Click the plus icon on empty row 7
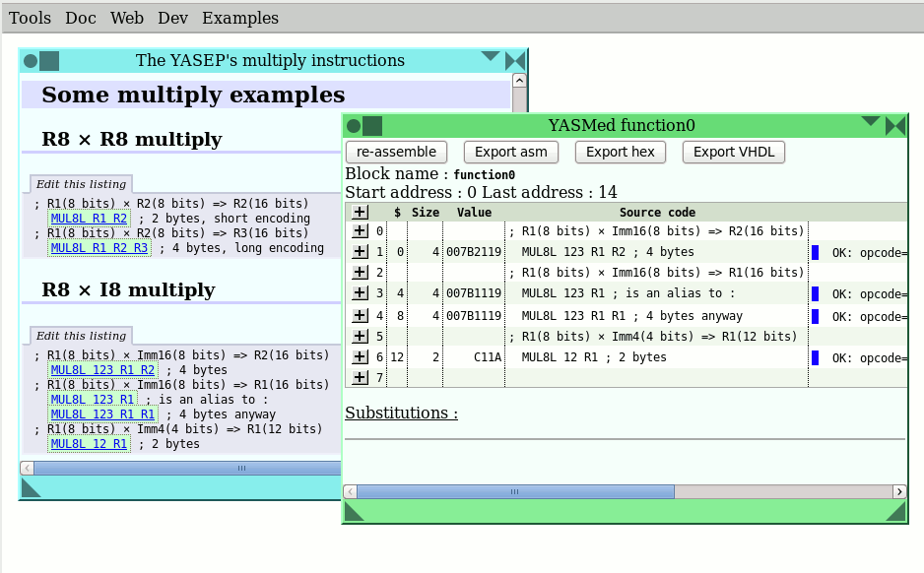Image resolution: width=924 pixels, height=573 pixels. [x=361, y=377]
